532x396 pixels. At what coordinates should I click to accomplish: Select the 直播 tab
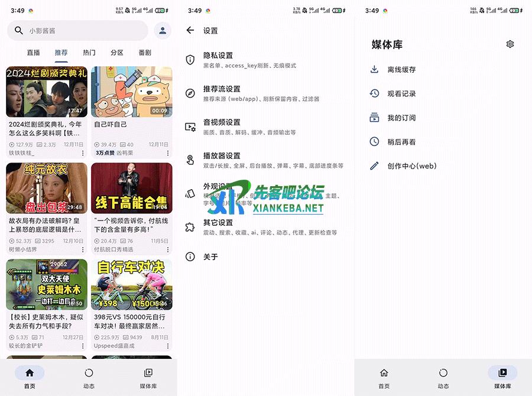tap(34, 53)
